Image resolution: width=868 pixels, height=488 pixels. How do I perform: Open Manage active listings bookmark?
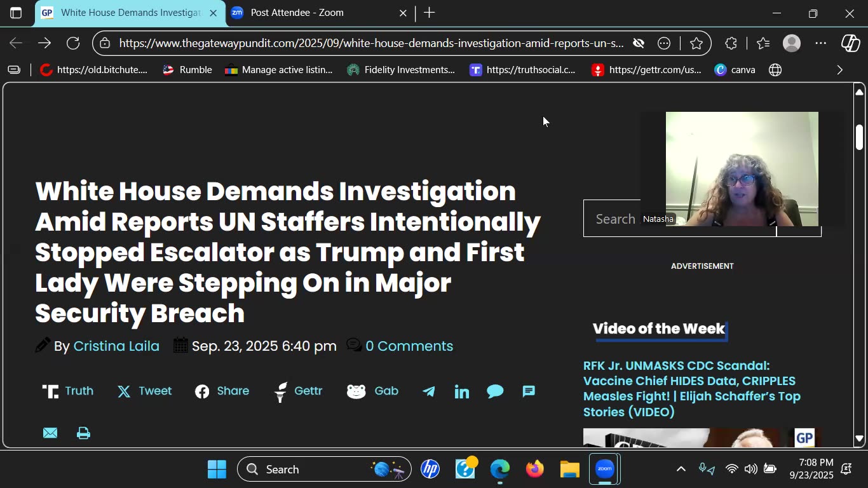pyautogui.click(x=278, y=70)
